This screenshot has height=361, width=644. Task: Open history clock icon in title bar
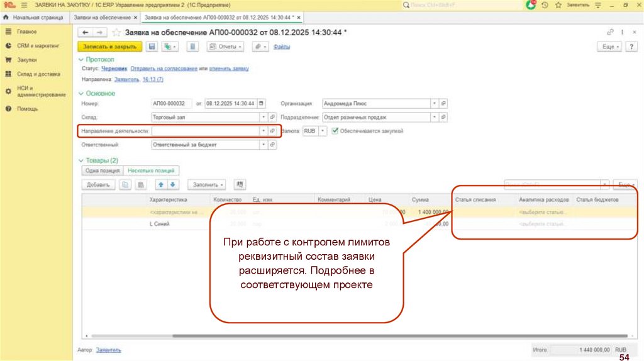(545, 5)
